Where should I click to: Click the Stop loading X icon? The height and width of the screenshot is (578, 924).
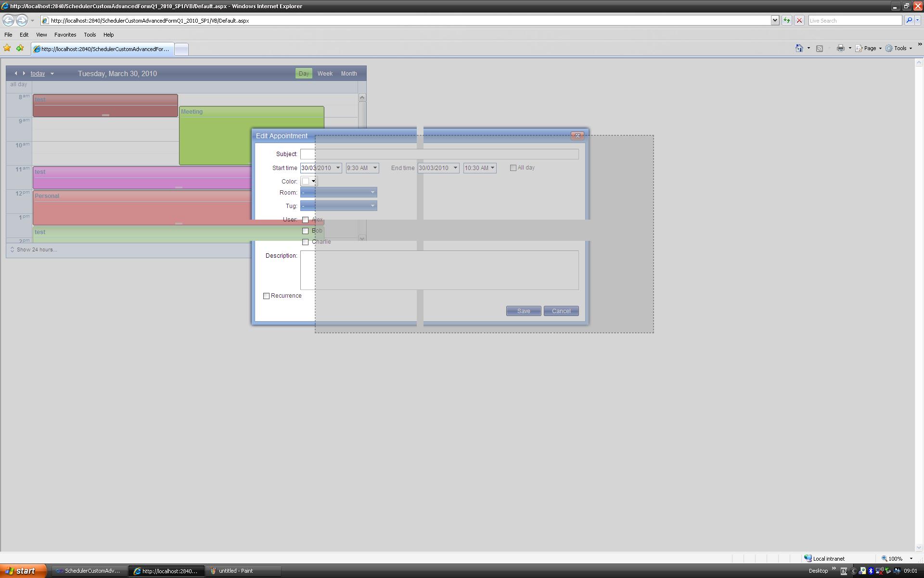(x=799, y=20)
